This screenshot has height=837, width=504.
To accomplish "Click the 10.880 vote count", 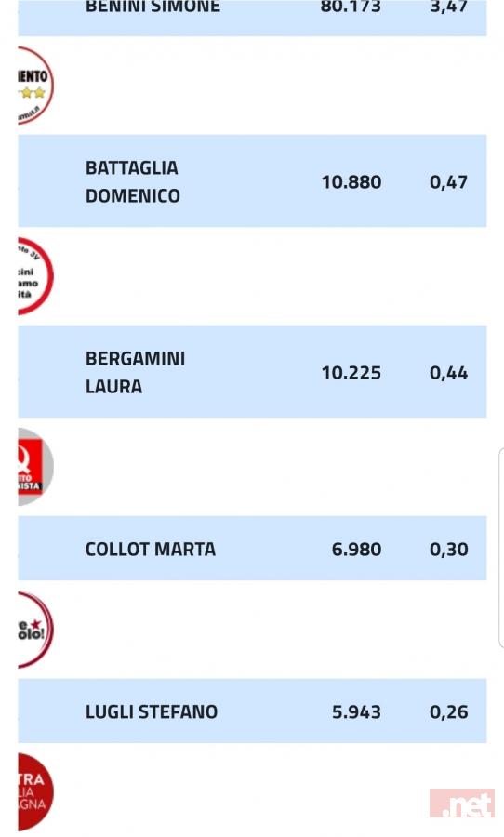I will tap(351, 182).
